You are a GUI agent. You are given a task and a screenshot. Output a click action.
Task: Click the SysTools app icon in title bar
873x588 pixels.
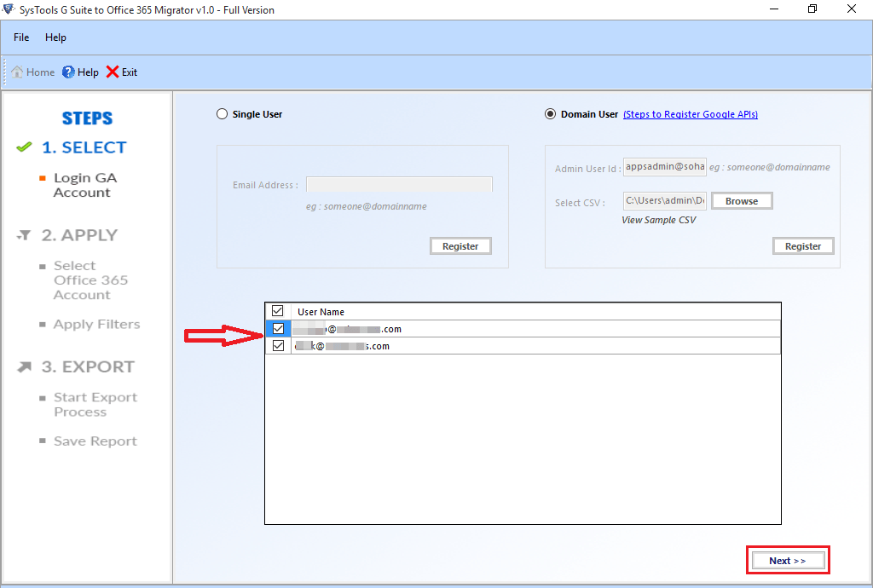click(9, 9)
